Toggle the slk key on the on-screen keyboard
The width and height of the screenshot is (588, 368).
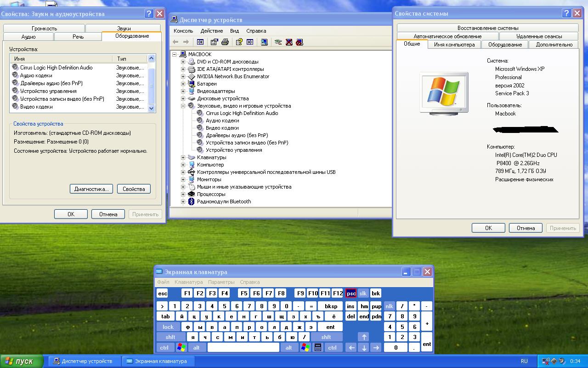tap(363, 293)
